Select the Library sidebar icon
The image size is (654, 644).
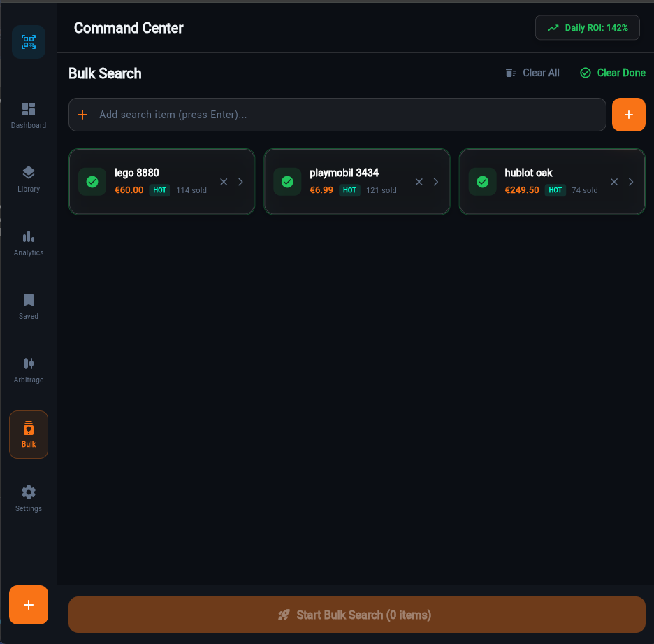click(28, 177)
